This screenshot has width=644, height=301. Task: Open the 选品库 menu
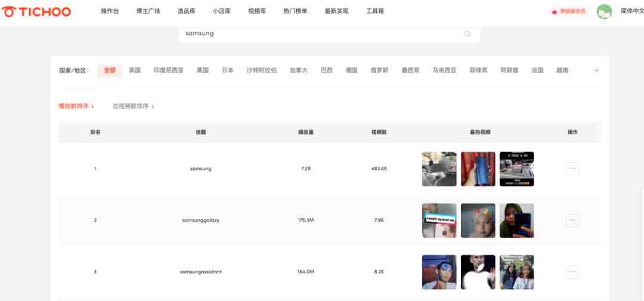(x=187, y=11)
